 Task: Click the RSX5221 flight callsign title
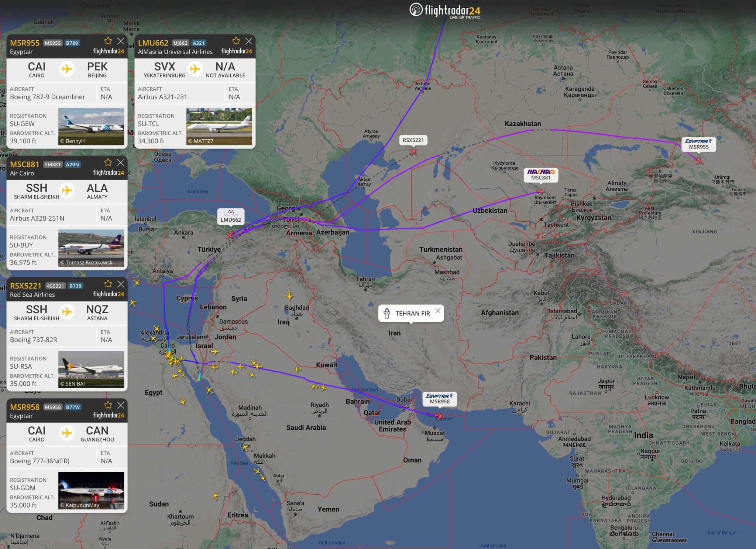[25, 286]
